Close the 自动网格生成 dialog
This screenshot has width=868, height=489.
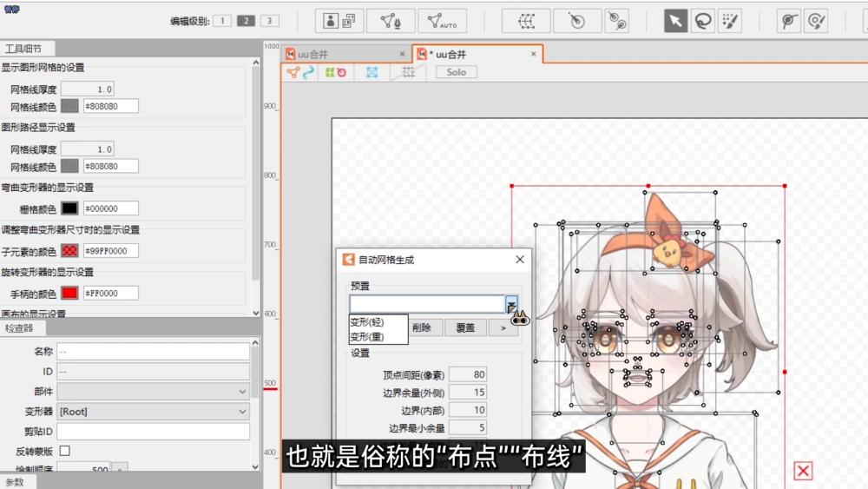tap(520, 260)
